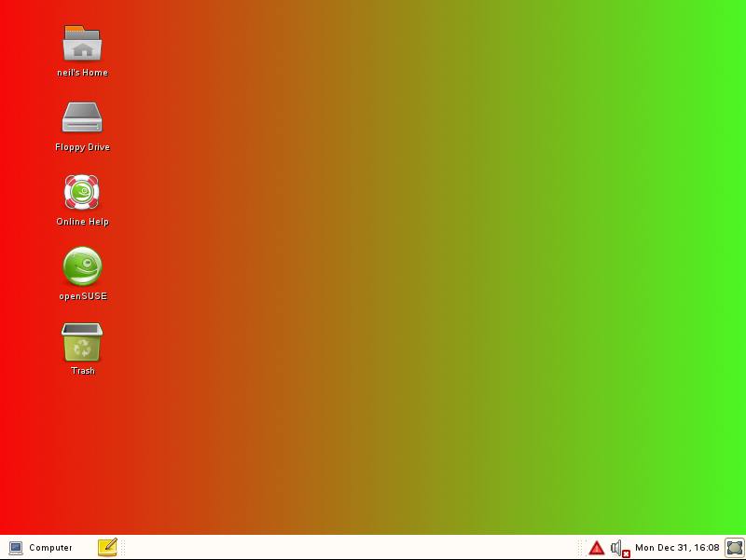The image size is (746, 560).
Task: Select the 'Trash' label under its icon
Action: tap(82, 371)
